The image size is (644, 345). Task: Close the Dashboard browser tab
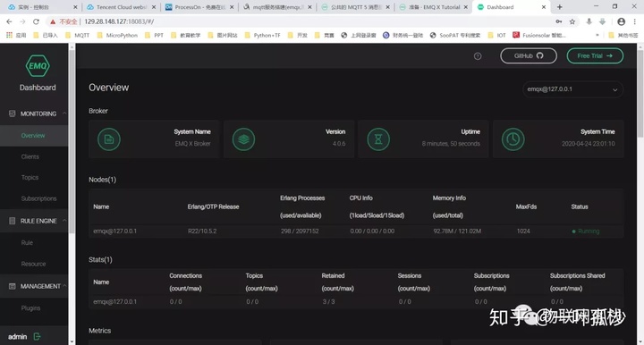tap(544, 7)
